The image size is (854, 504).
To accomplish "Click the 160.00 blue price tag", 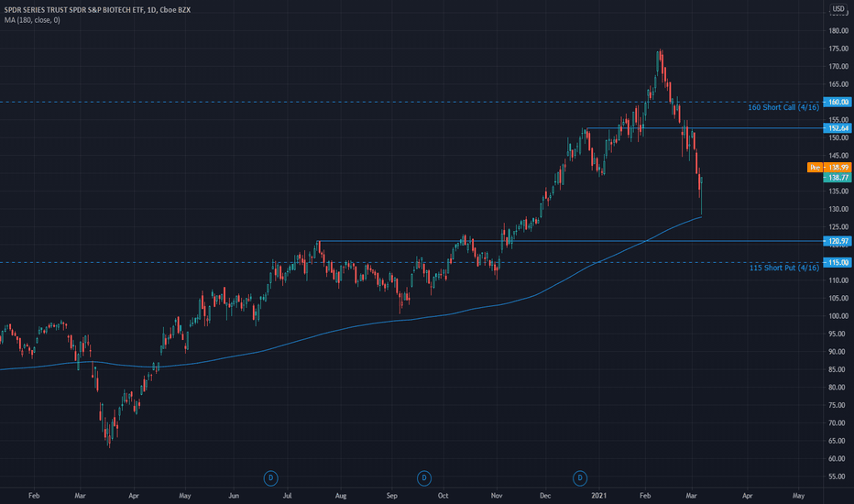I will [838, 102].
